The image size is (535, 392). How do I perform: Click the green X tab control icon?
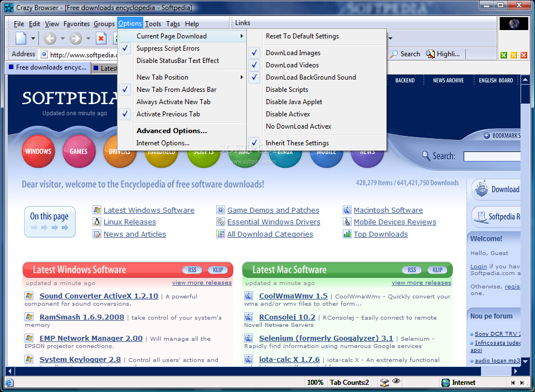click(504, 55)
